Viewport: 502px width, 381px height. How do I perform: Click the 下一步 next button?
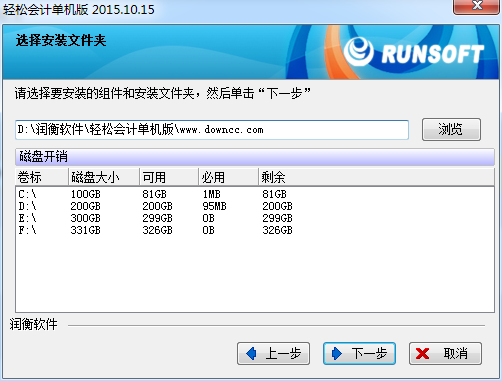[x=359, y=353]
